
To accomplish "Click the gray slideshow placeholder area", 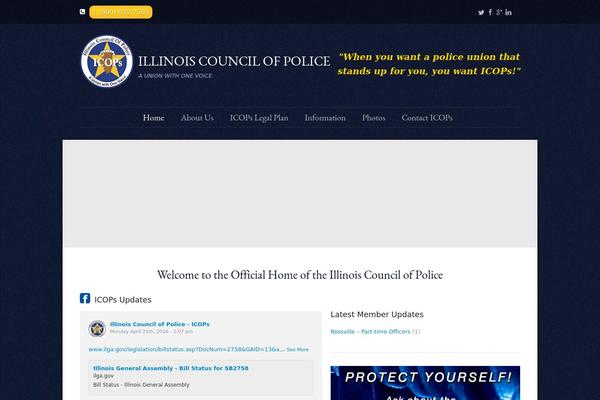I will [300, 194].
